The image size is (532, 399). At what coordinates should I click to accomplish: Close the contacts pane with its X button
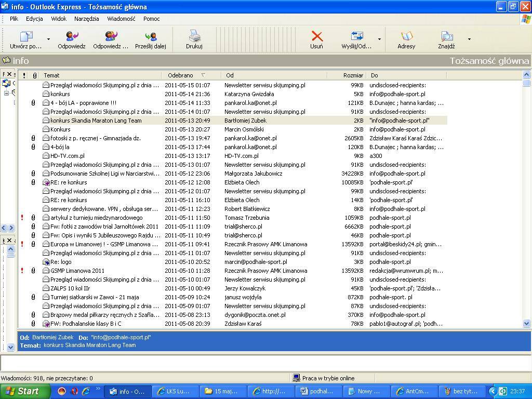[x=9, y=240]
